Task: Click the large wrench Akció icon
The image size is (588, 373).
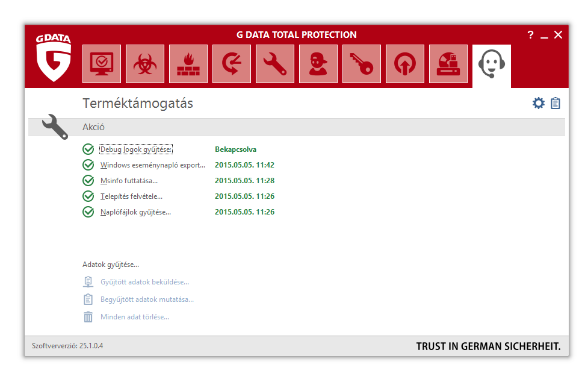Action: pyautogui.click(x=55, y=127)
